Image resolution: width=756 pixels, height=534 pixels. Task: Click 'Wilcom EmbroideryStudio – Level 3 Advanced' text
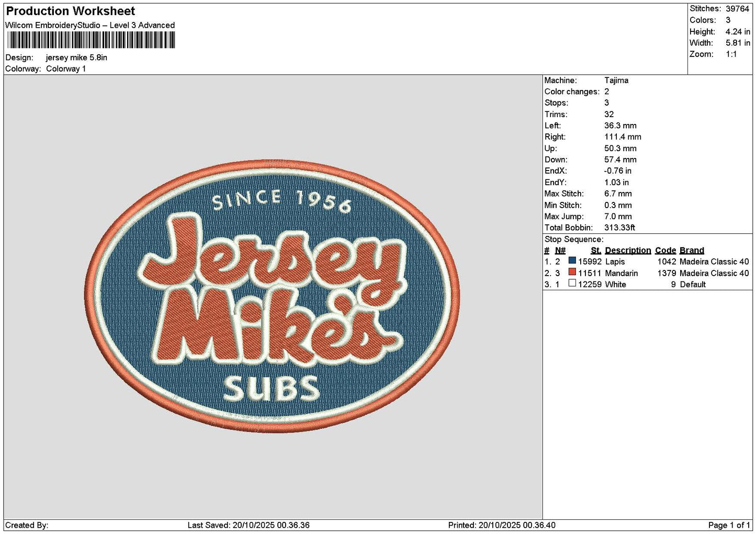[90, 25]
